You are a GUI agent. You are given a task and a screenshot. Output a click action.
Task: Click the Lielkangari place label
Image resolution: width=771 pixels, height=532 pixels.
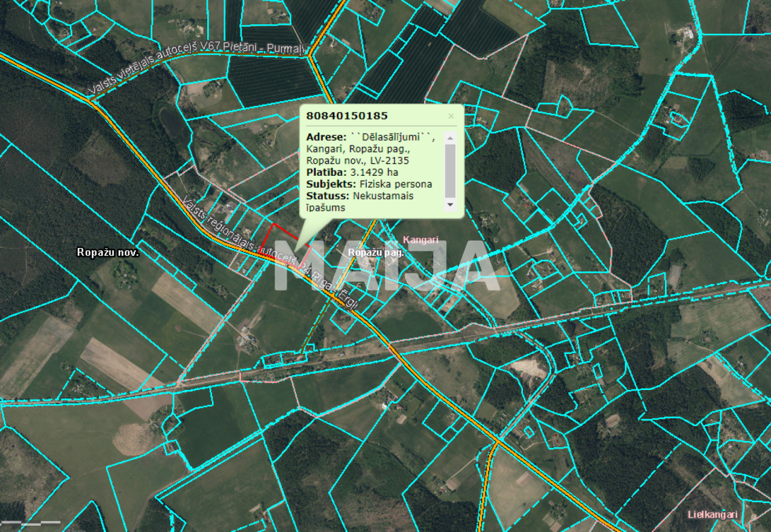[x=713, y=515]
